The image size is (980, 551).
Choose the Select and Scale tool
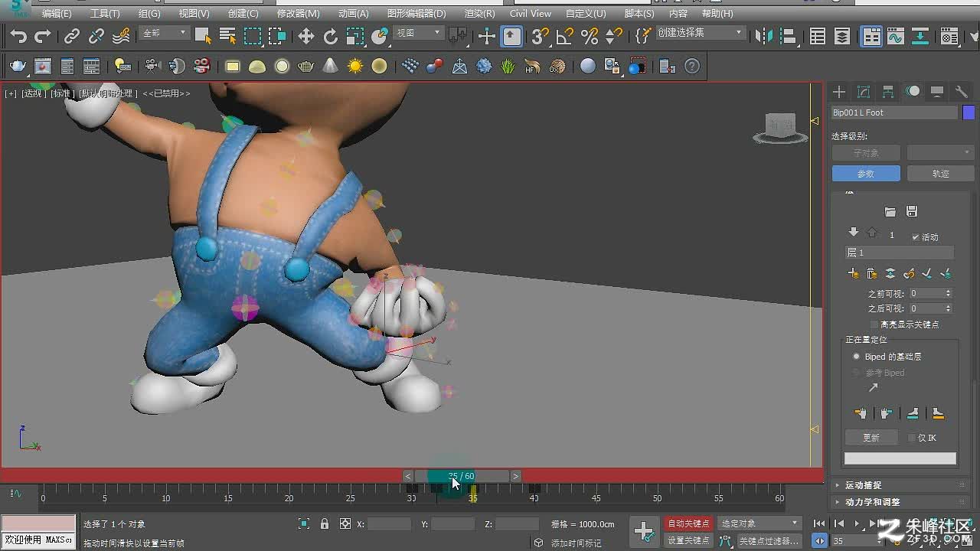[x=355, y=36]
